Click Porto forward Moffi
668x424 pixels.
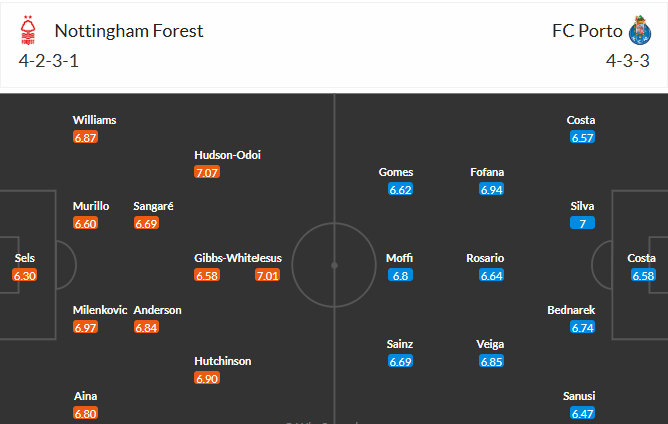pos(400,258)
